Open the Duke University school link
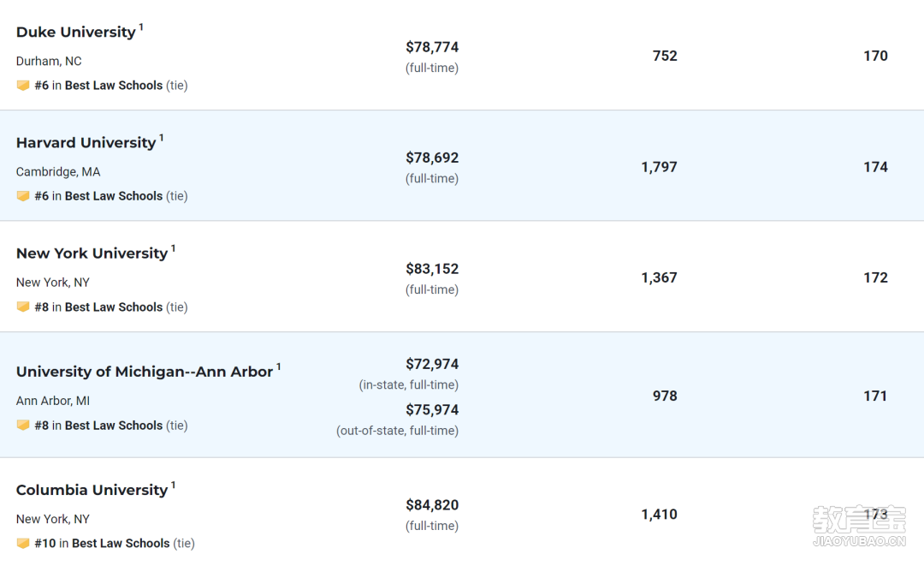The height and width of the screenshot is (566, 924). coord(76,32)
